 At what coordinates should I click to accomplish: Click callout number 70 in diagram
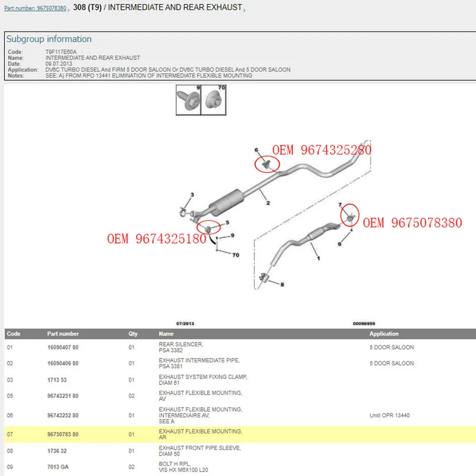point(236,255)
